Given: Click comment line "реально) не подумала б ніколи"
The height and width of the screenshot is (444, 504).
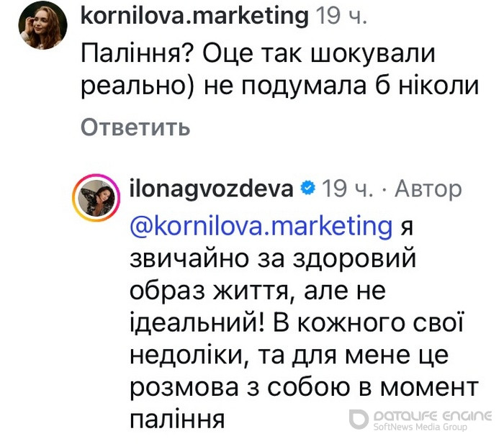Looking at the screenshot, I should pyautogui.click(x=279, y=86).
